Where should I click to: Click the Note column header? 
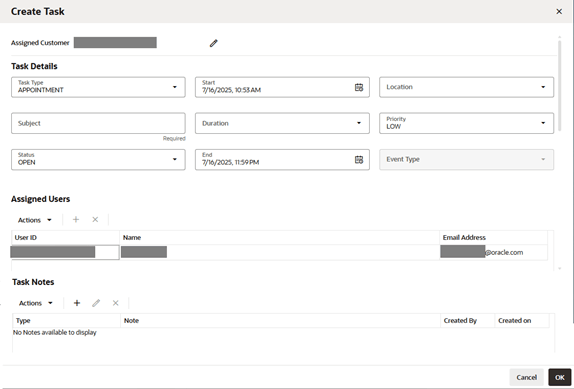point(280,321)
